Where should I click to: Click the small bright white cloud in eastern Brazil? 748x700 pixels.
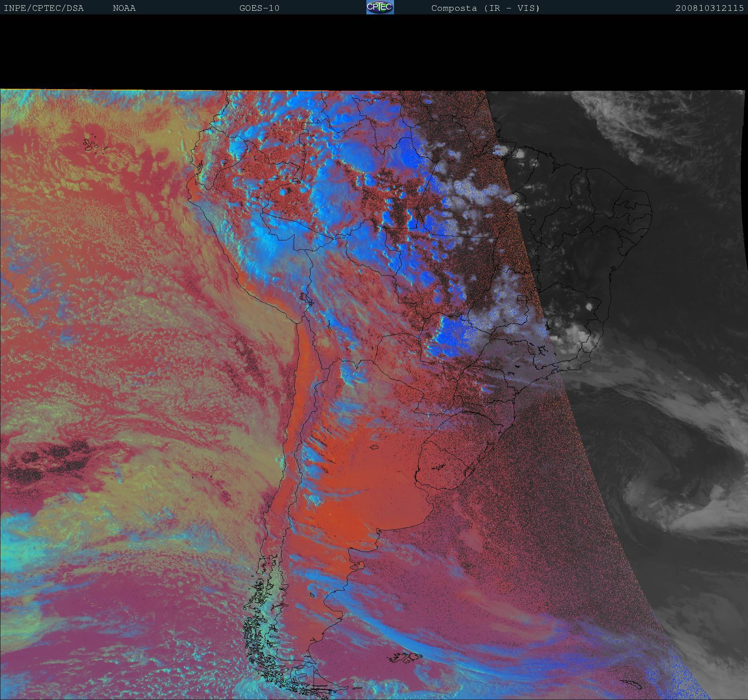coord(588,307)
